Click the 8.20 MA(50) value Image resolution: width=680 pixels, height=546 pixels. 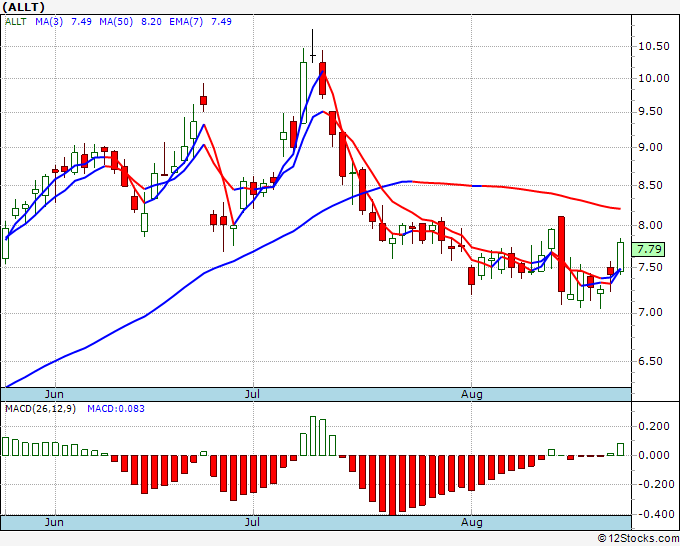(151, 22)
